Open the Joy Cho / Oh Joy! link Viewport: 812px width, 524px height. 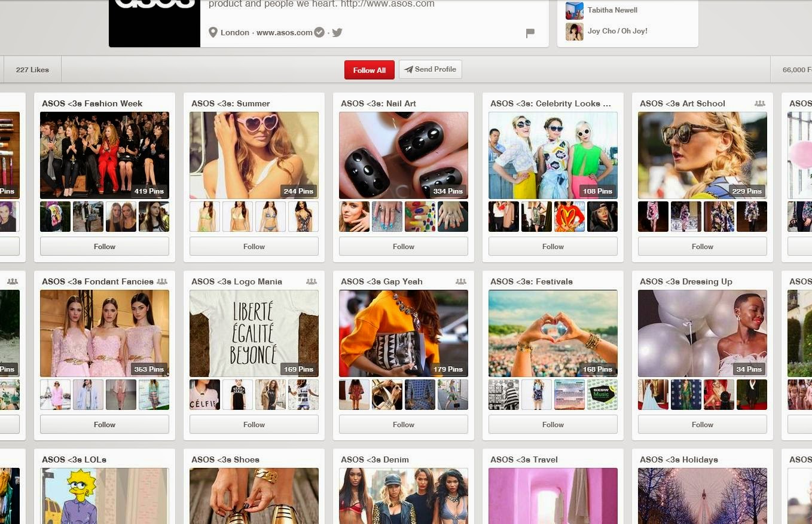coord(617,31)
